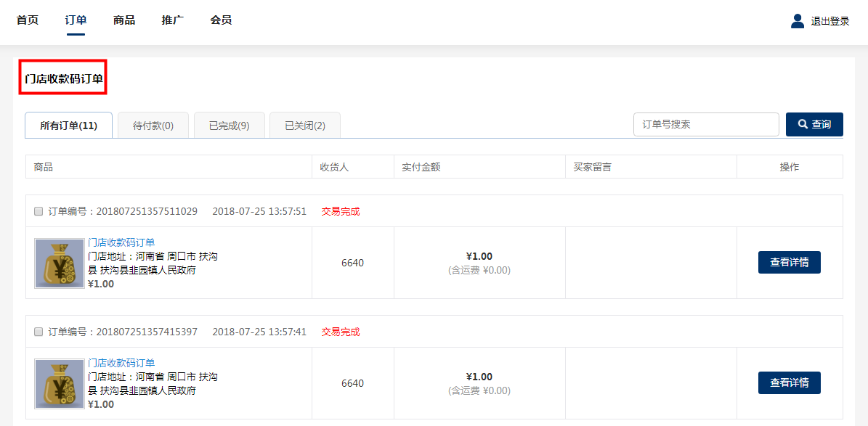
Task: Open the 门店收款码订单 link in first order
Action: [121, 242]
